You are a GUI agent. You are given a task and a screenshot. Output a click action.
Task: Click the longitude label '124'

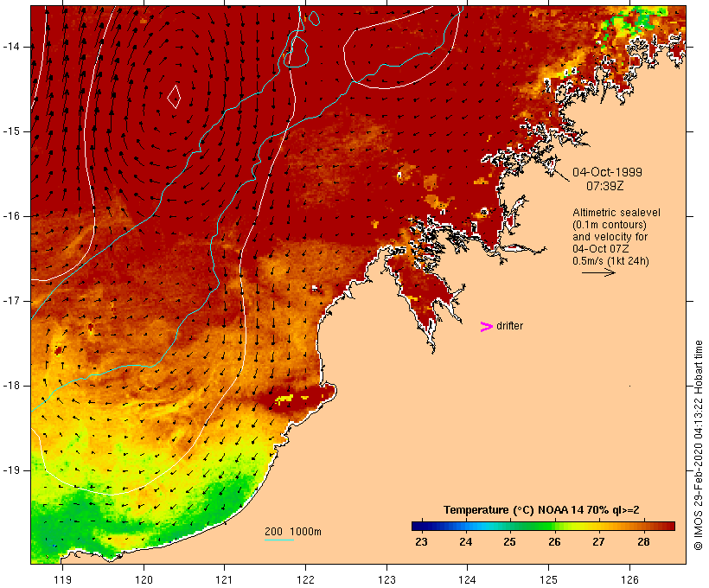click(468, 579)
